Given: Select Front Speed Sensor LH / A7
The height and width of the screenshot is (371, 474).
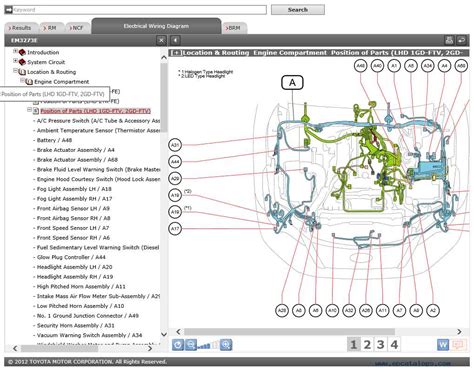Looking at the screenshot, I should pos(73,228).
